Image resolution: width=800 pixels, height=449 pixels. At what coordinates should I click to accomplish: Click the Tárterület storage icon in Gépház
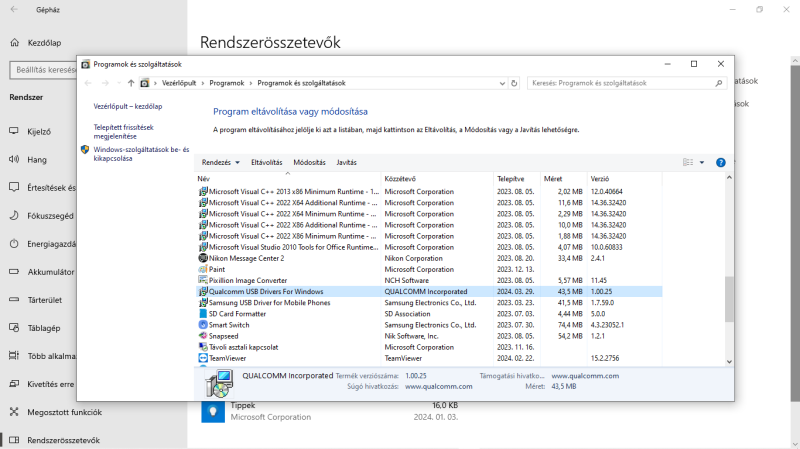[14, 300]
